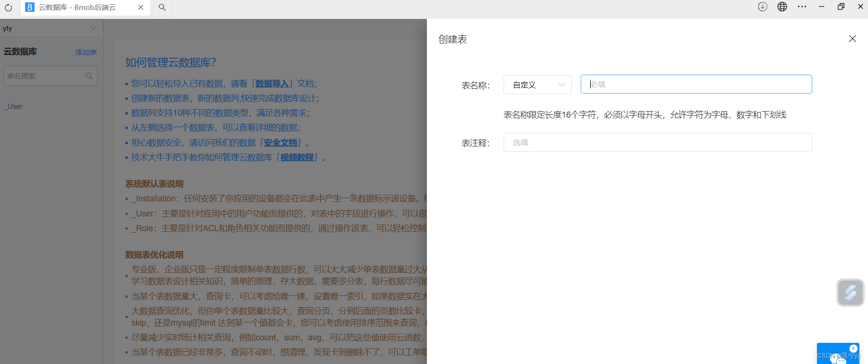Click the 表注释: label
The height and width of the screenshot is (364, 868).
476,143
